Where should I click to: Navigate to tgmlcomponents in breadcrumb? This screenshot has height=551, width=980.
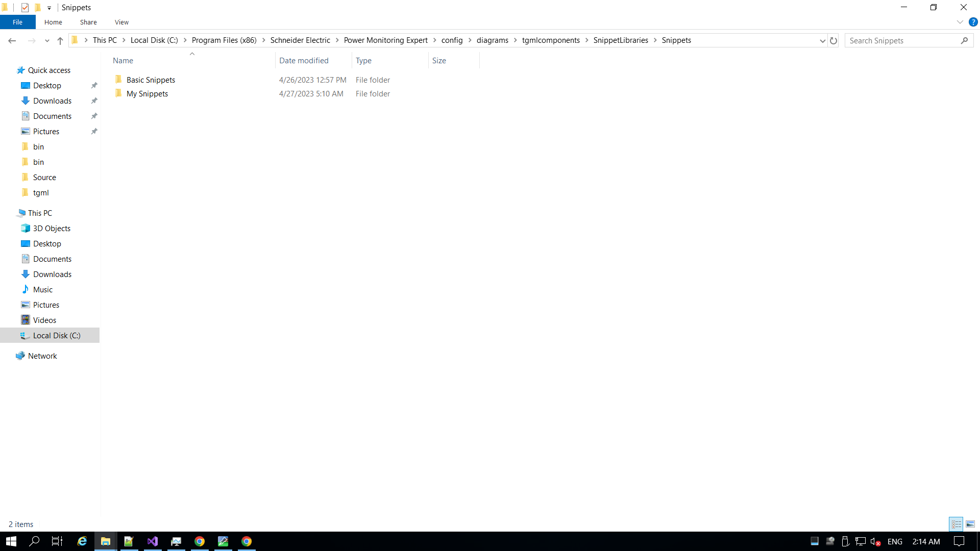click(551, 40)
